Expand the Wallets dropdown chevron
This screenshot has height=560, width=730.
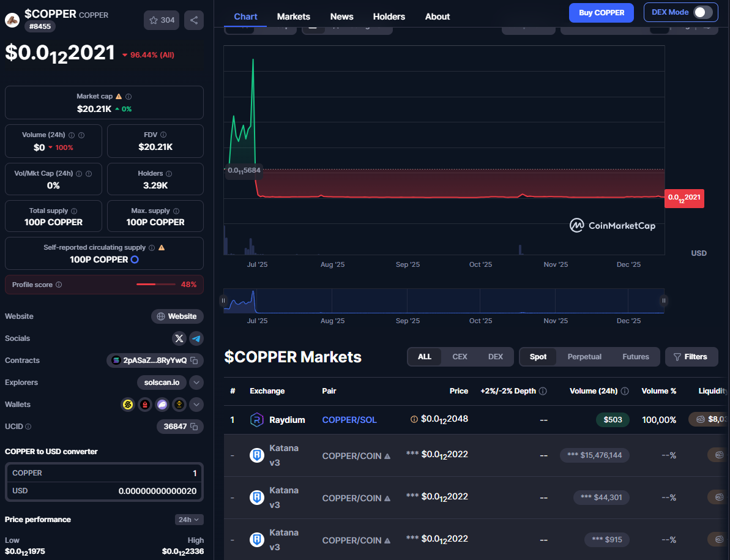coord(196,405)
